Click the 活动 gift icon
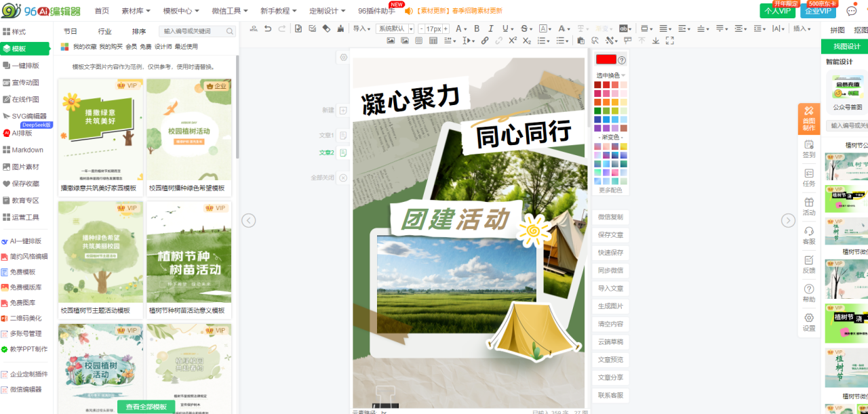 (x=808, y=205)
